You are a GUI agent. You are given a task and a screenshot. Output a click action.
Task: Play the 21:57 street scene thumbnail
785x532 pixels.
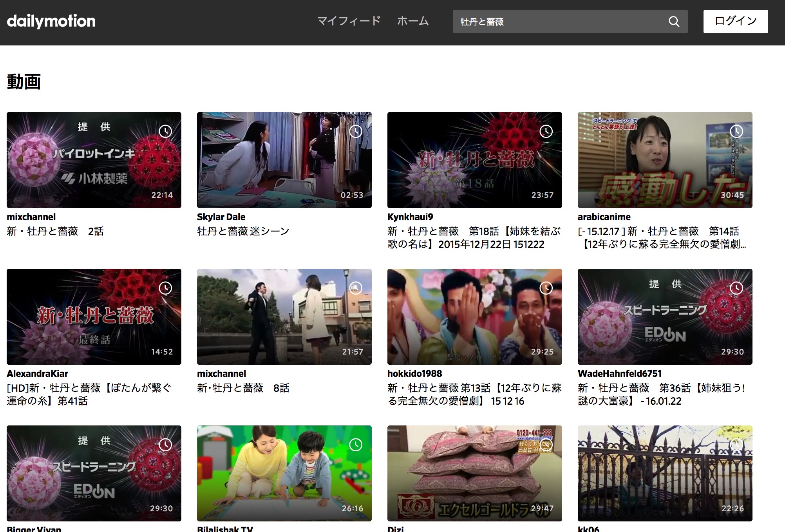pyautogui.click(x=284, y=317)
